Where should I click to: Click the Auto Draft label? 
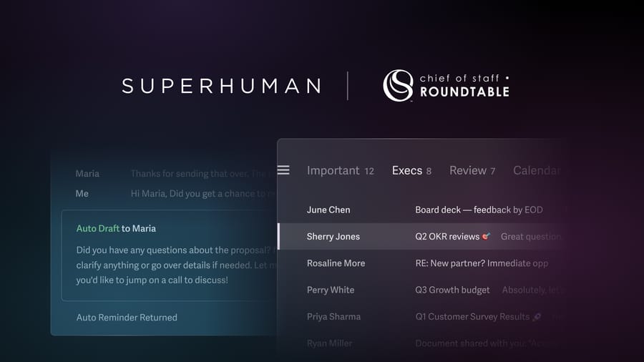point(98,229)
